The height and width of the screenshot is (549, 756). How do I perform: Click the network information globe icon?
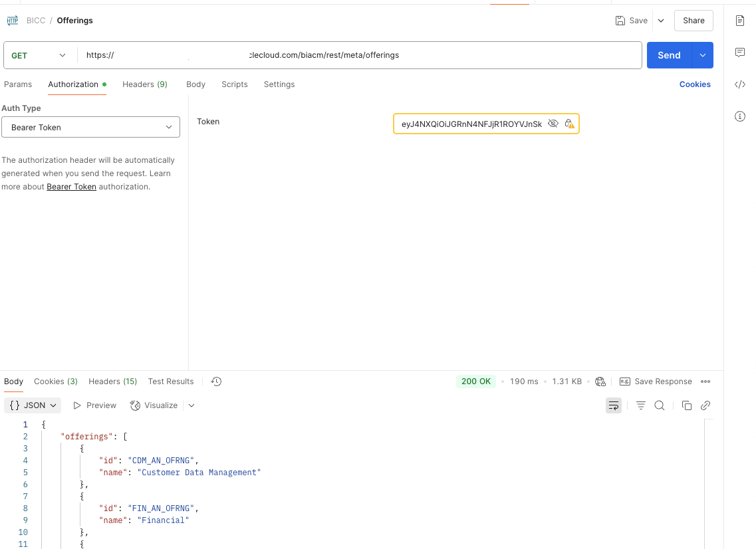600,382
